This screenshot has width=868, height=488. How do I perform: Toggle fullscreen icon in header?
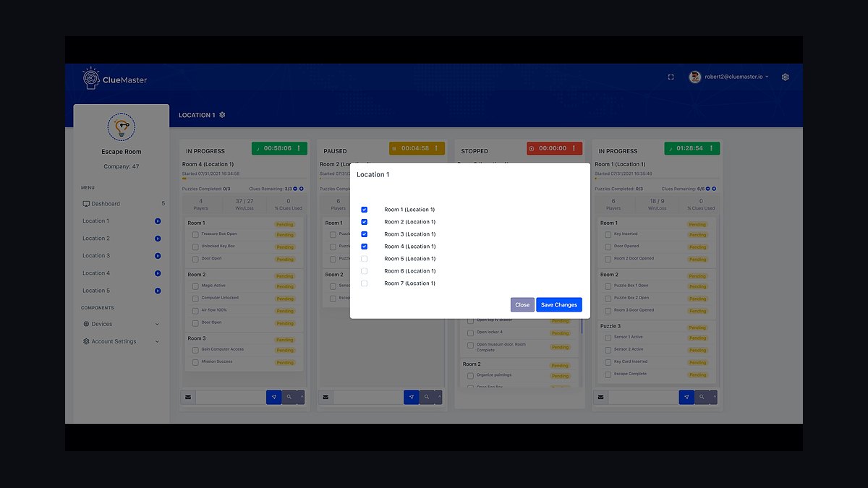[x=671, y=77]
